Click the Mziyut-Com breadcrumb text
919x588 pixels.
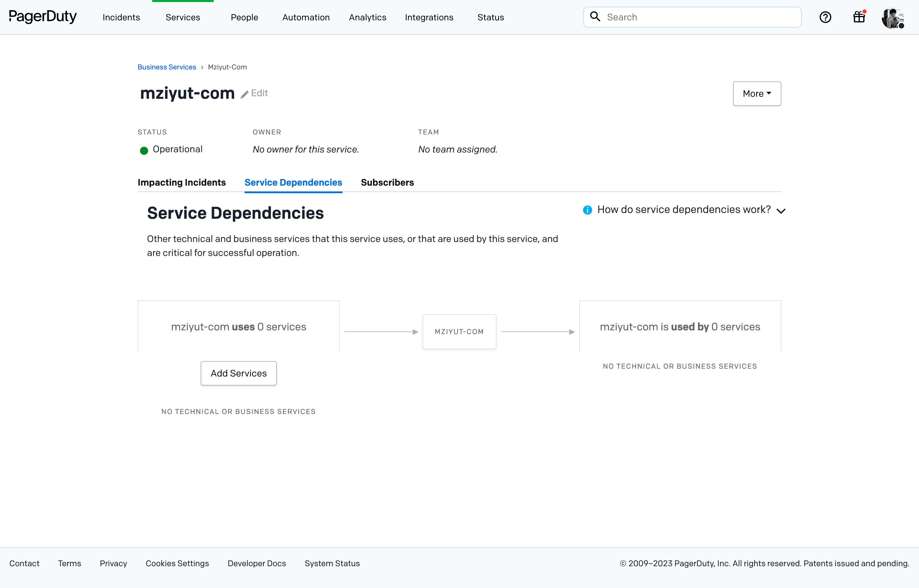[227, 67]
